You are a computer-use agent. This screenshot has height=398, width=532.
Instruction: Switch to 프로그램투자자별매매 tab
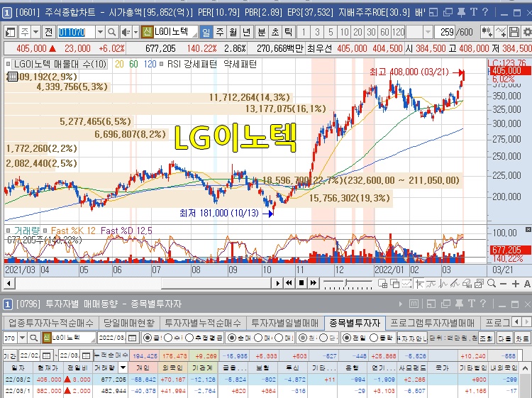click(x=432, y=323)
